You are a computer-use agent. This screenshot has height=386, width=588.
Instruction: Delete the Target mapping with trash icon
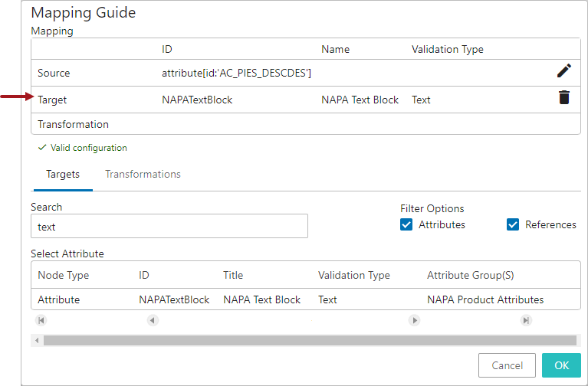(x=564, y=97)
